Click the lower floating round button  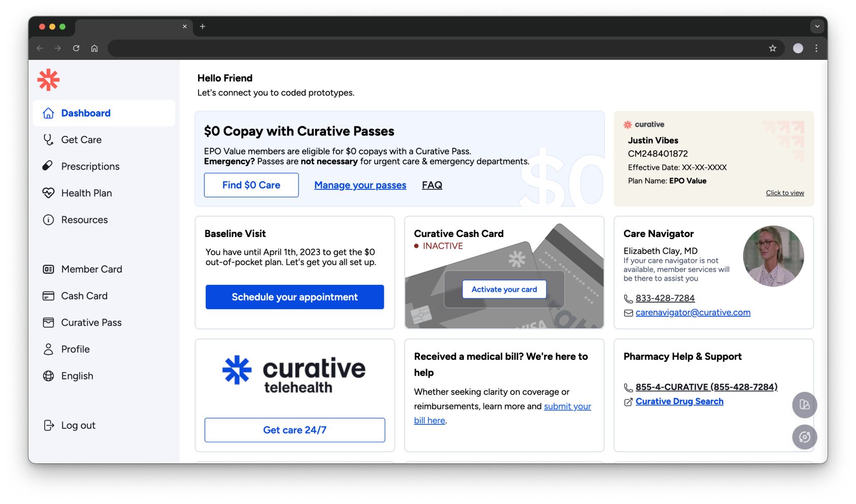point(805,437)
